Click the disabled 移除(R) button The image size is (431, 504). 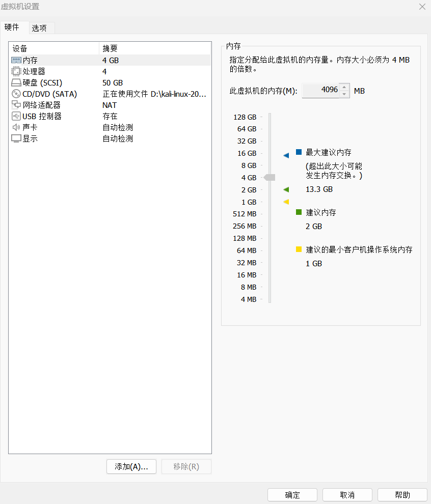186,466
